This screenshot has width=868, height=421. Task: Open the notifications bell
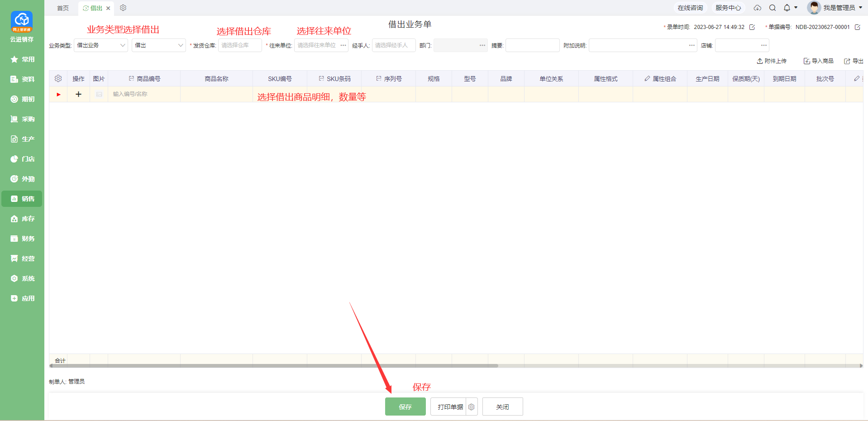(x=787, y=8)
